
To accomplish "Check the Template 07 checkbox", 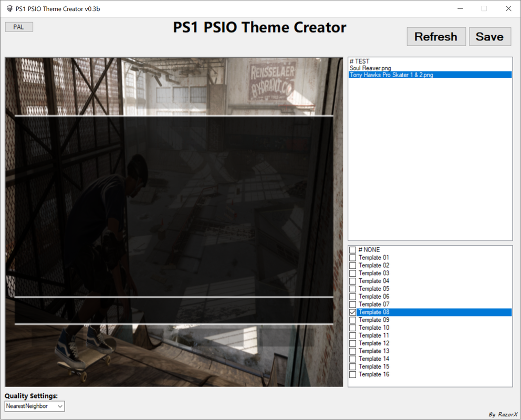I will [x=352, y=304].
